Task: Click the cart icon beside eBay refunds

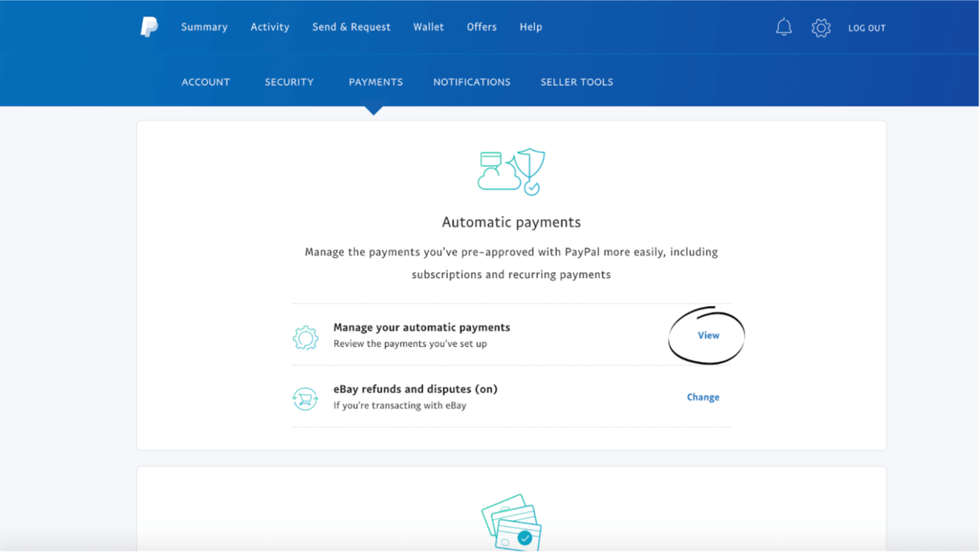Action: 305,399
